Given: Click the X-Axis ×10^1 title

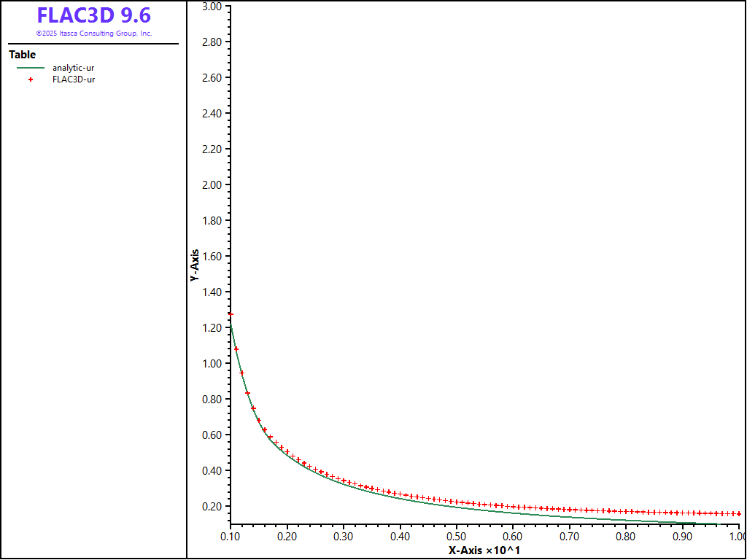Looking at the screenshot, I should pos(484,550).
